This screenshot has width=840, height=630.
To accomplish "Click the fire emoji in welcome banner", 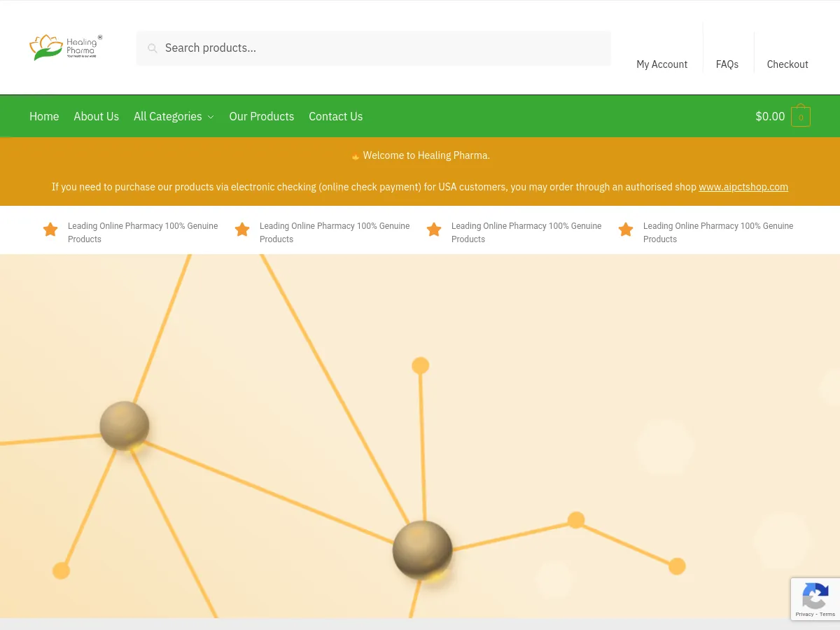I will tap(356, 155).
